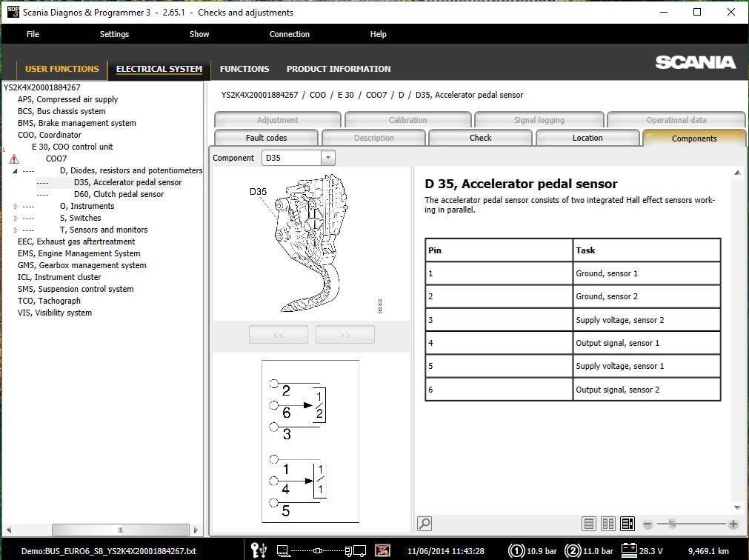The width and height of the screenshot is (749, 560).
Task: Click the zoom in plus icon
Action: click(x=733, y=524)
